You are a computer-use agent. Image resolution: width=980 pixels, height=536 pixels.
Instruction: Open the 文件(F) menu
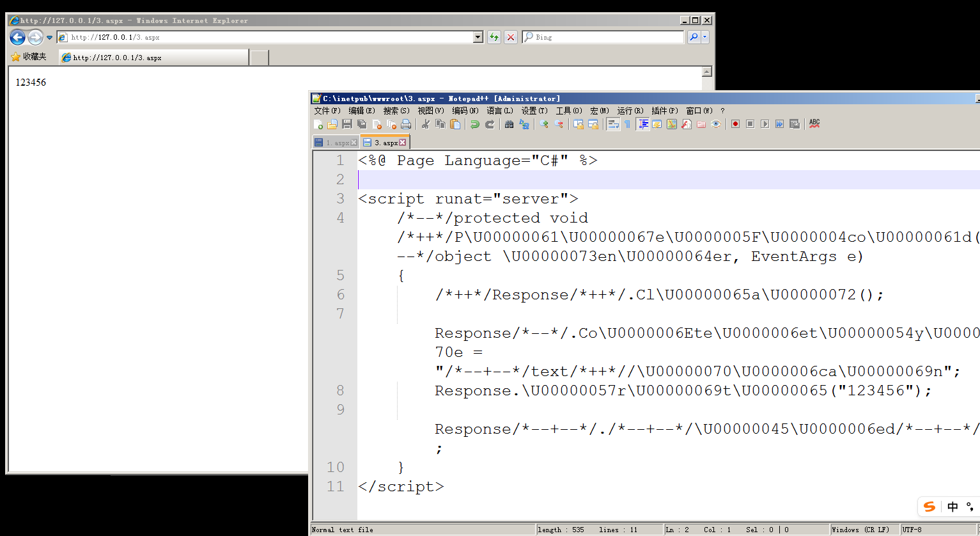point(327,111)
